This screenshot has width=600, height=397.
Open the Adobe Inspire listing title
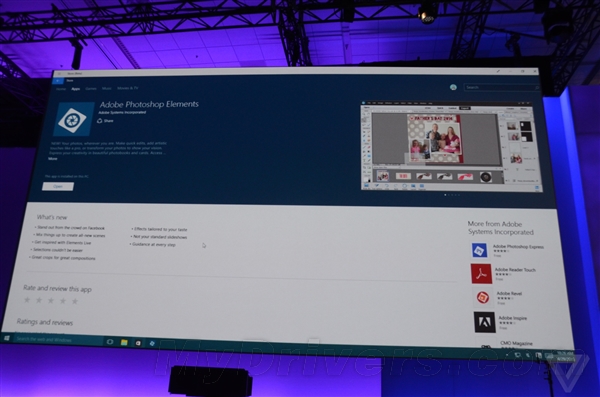[513, 318]
